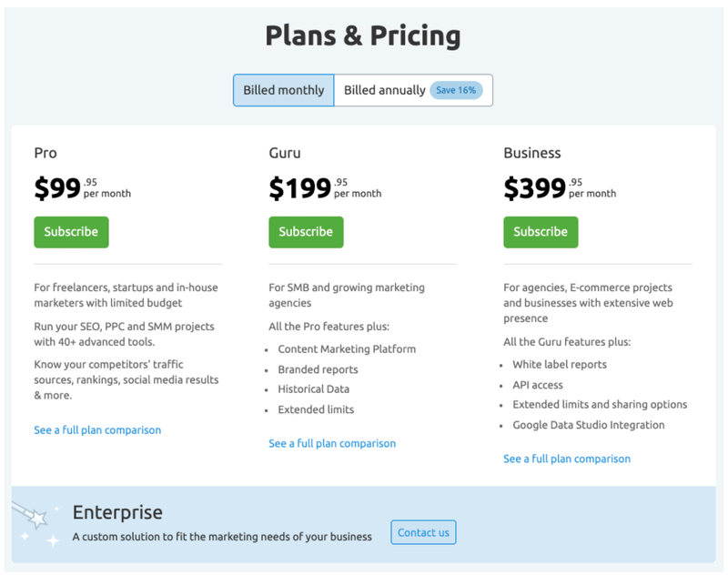Open full plan comparison under Guru
728x575 pixels.
click(x=332, y=443)
